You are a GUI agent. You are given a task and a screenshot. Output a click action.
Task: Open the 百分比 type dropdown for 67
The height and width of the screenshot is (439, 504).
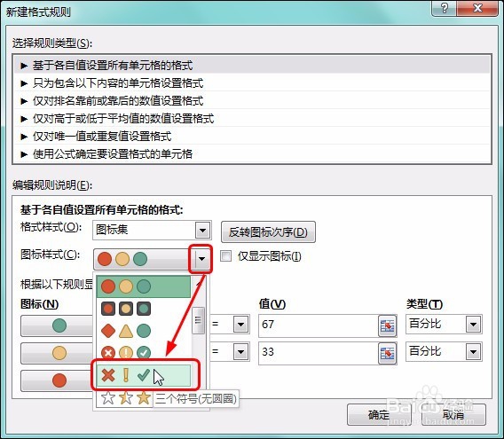474,325
